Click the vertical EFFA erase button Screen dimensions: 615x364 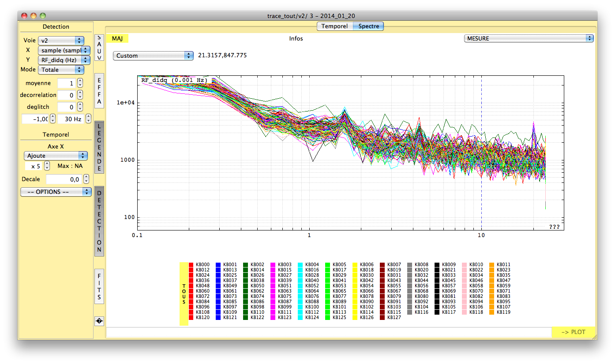pos(99,91)
